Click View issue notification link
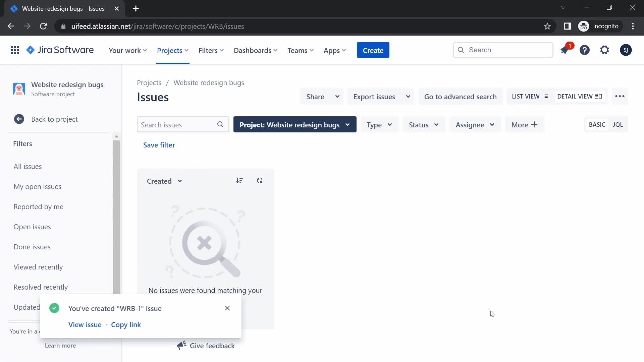Screen dimensions: 644x362 point(85,324)
